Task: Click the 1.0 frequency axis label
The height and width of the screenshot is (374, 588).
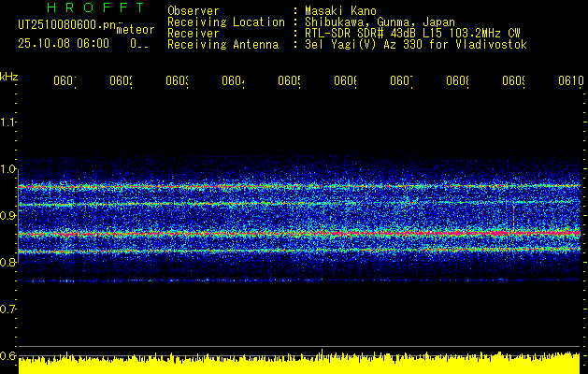Action: (x=7, y=169)
